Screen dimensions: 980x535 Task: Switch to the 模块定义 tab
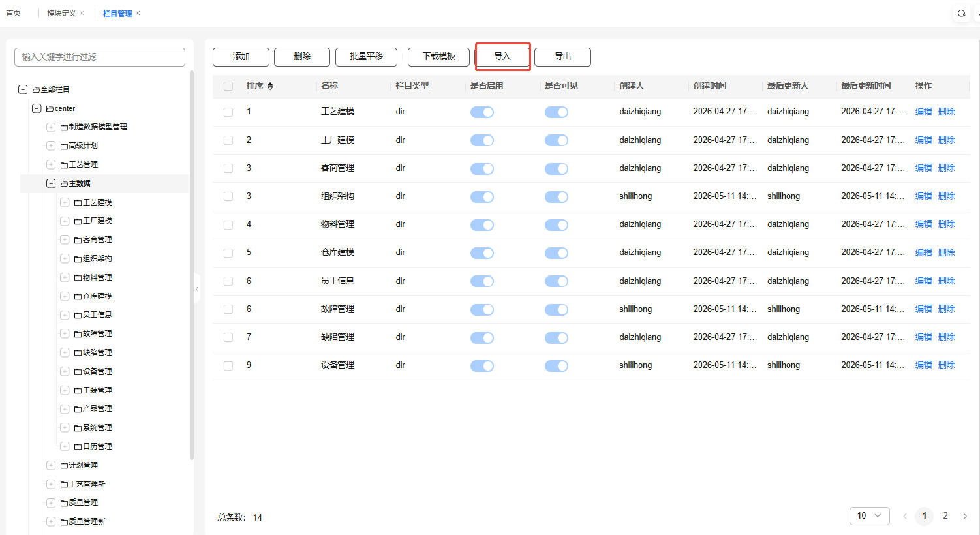tap(61, 13)
